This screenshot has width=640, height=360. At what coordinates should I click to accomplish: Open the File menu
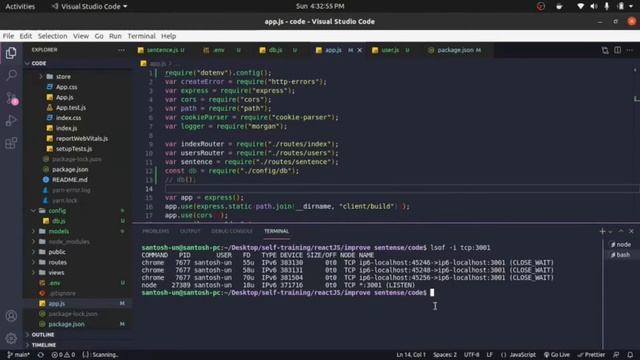pyautogui.click(x=8, y=36)
